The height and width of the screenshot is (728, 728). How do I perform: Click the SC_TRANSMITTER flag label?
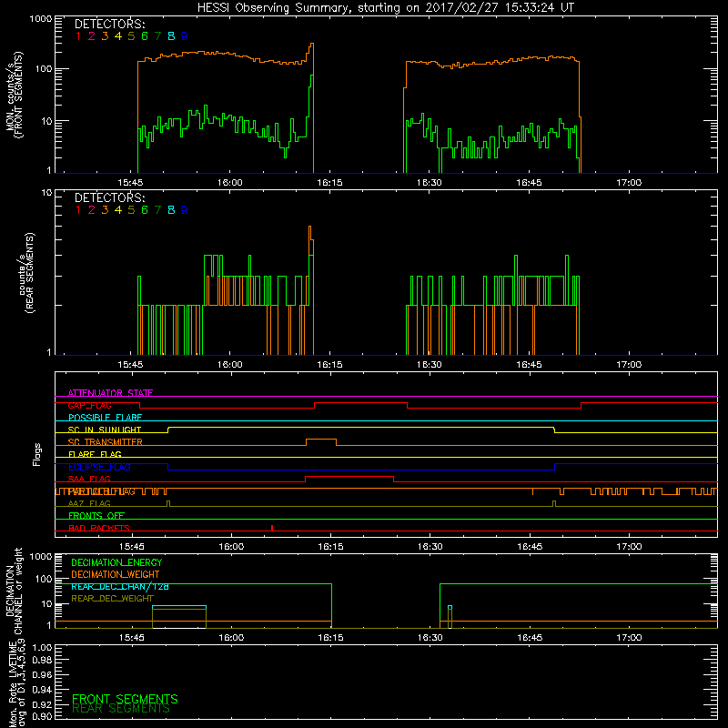pyautogui.click(x=106, y=442)
